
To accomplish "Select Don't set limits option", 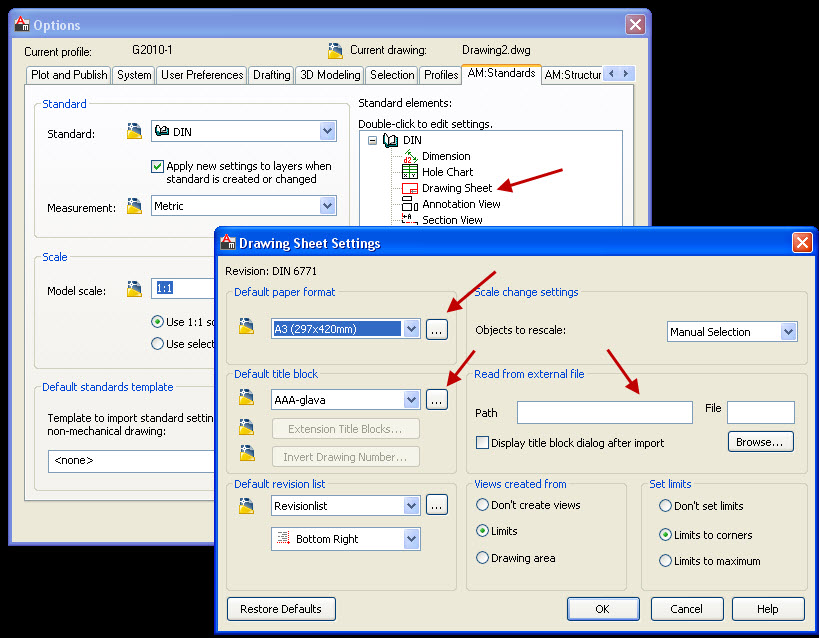I will pos(665,505).
